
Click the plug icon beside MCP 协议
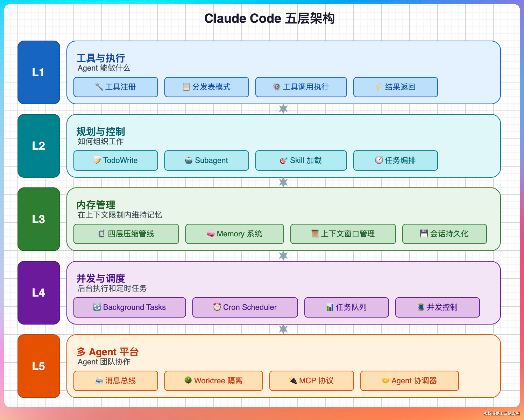tap(293, 381)
